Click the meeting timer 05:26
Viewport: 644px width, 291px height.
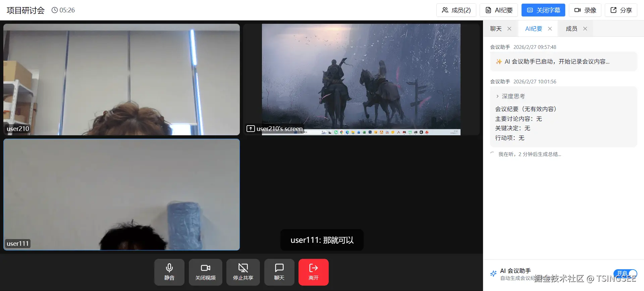click(x=63, y=10)
